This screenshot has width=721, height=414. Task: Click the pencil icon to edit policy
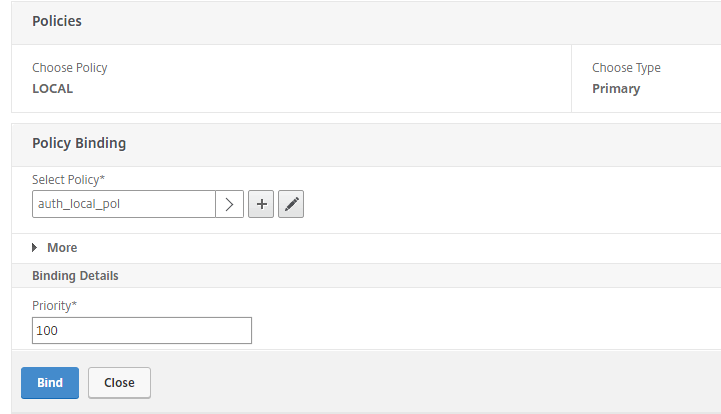pos(291,204)
